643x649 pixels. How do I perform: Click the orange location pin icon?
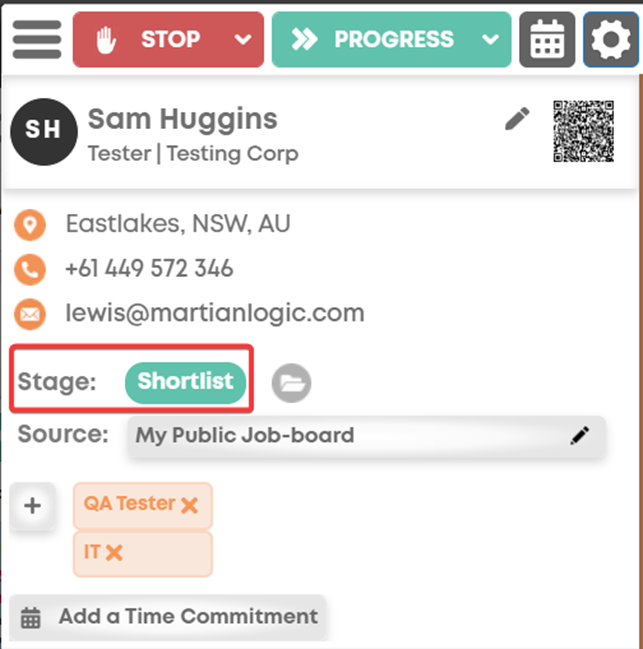point(30,225)
